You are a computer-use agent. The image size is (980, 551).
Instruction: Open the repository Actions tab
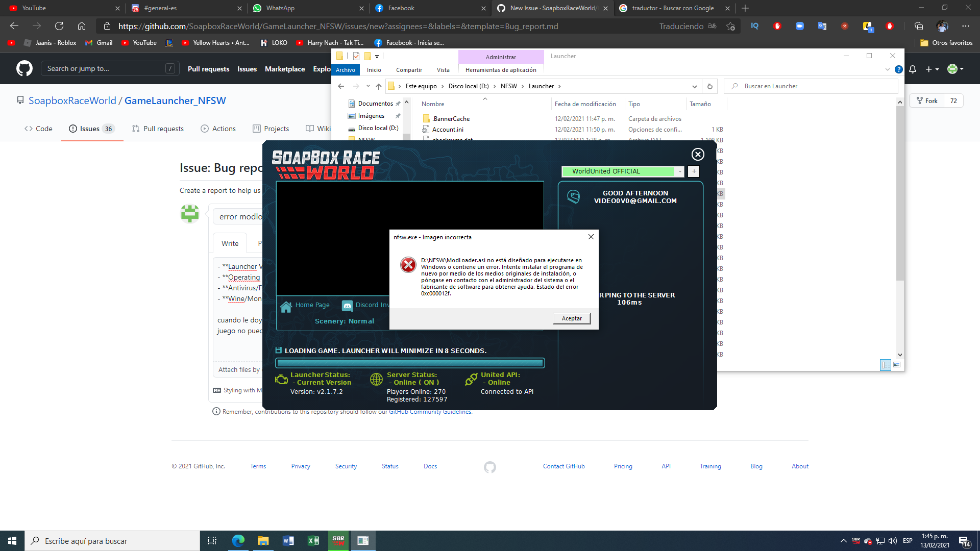pos(218,129)
